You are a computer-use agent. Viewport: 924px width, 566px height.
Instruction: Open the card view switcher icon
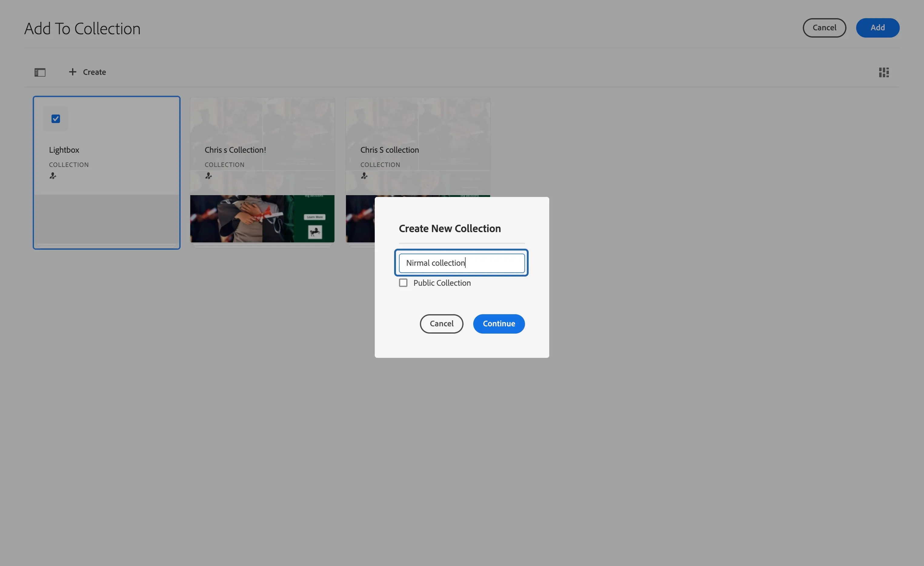(x=883, y=72)
